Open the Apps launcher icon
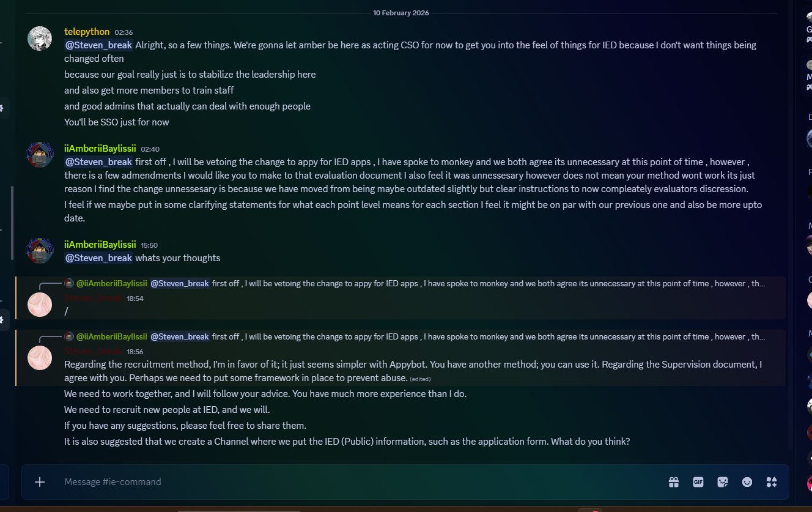Screen dimensions: 812x512 pyautogui.click(x=772, y=482)
